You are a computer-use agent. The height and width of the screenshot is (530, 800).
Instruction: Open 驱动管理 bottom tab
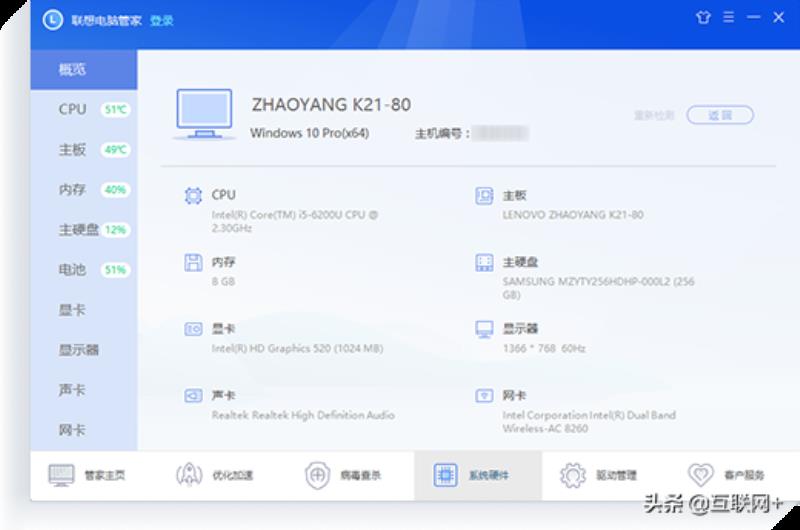tap(598, 476)
